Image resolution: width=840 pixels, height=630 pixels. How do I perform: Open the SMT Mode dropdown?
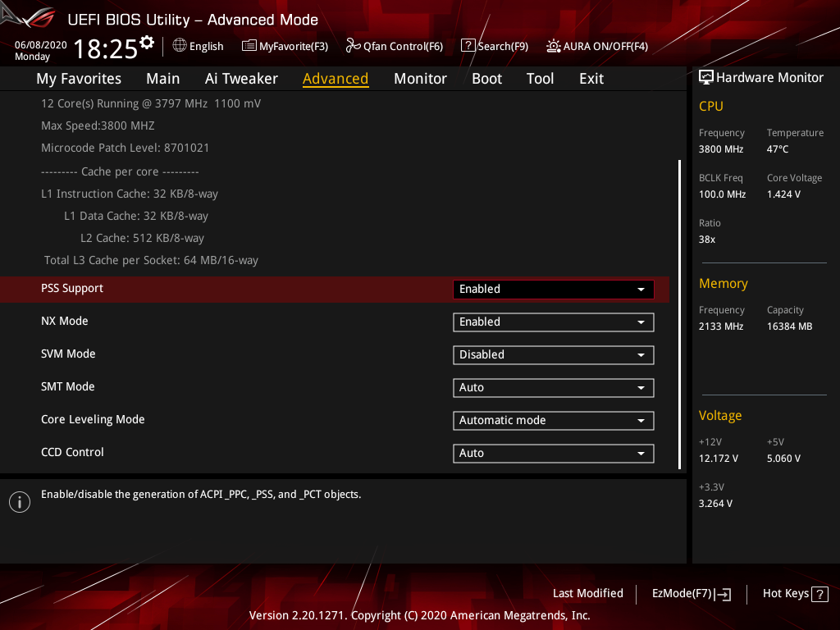(554, 388)
